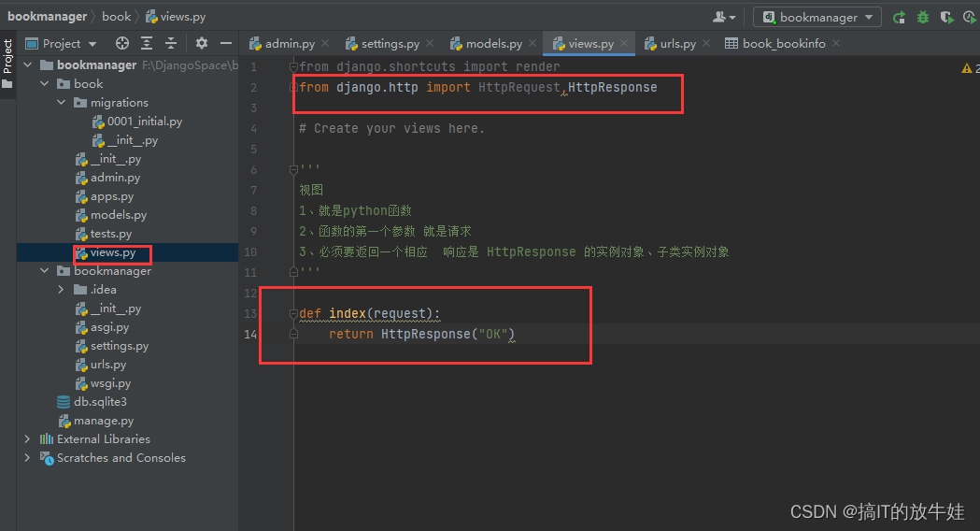
Task: Collapse the book folder
Action: point(44,84)
